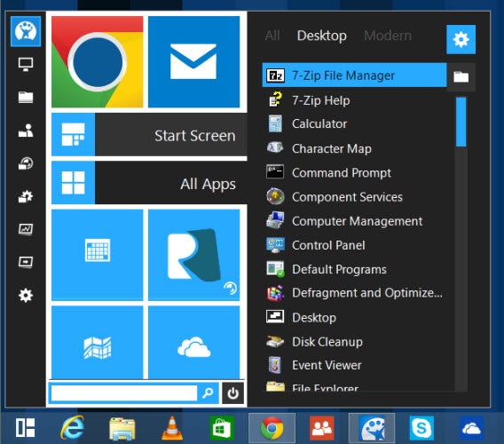Image resolution: width=504 pixels, height=444 pixels.
Task: Open the Mail tile
Action: point(193,62)
